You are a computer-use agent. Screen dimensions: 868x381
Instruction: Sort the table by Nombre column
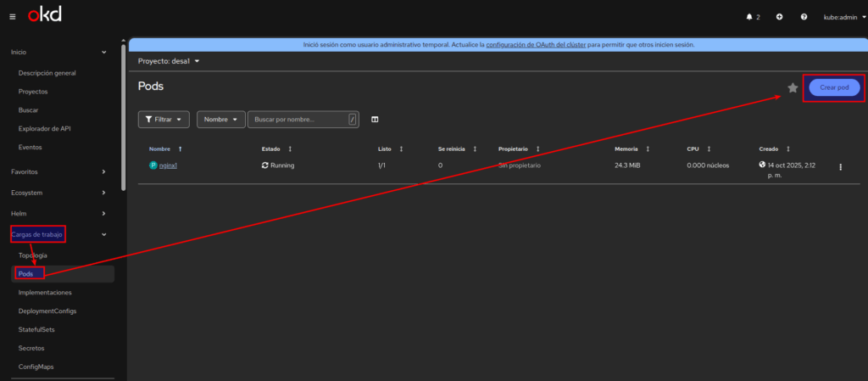pos(165,148)
